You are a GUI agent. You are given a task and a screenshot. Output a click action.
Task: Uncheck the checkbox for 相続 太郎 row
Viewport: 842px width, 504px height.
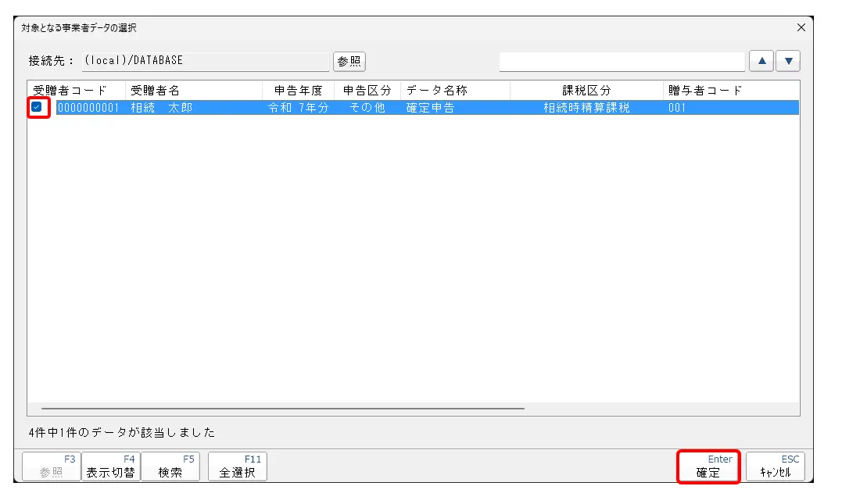pyautogui.click(x=37, y=108)
